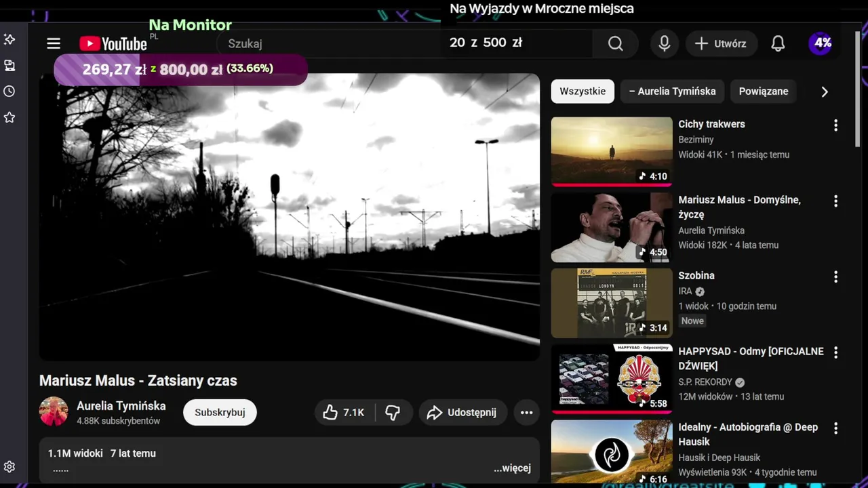
Task: Open the account avatar menu
Action: 821,43
